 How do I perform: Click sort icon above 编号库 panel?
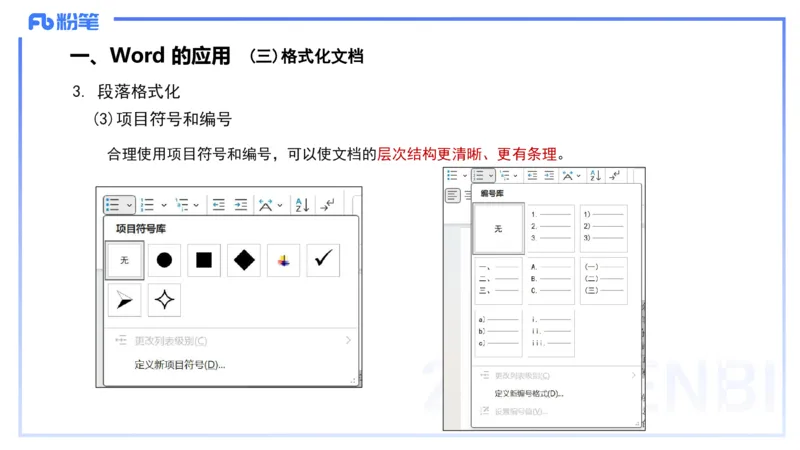click(595, 176)
